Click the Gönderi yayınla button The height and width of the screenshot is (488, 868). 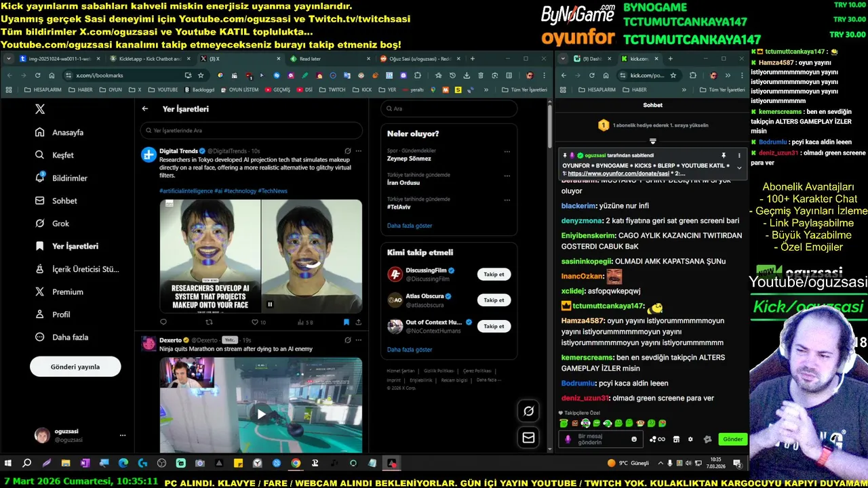click(75, 367)
